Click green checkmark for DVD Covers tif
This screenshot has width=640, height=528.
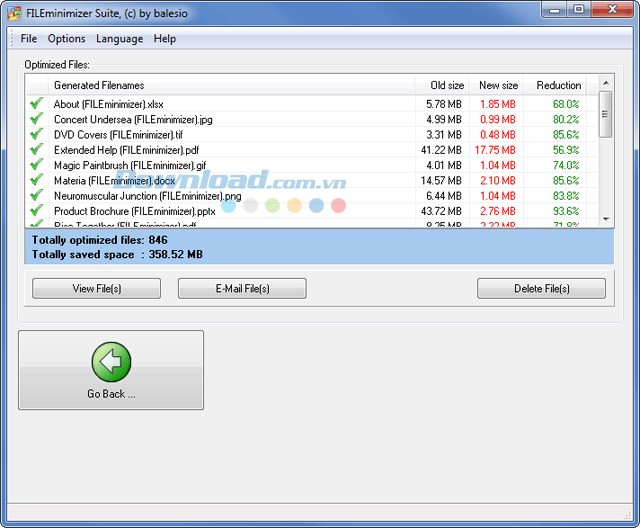(x=36, y=134)
